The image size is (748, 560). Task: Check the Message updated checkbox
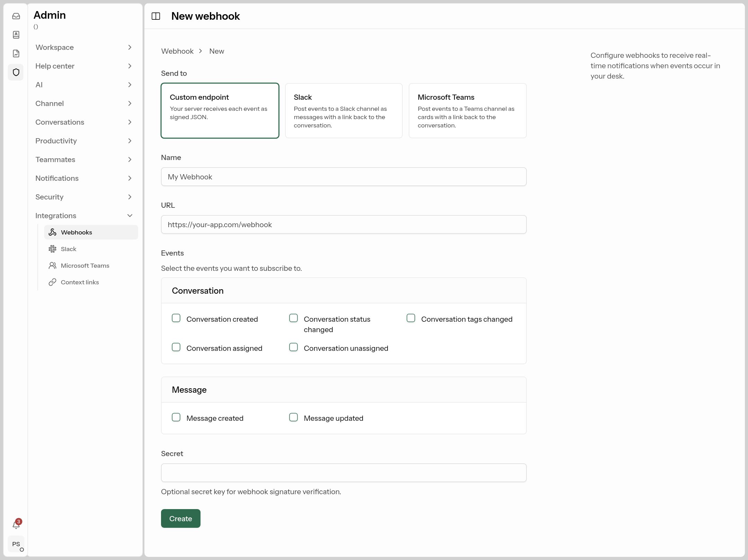293,417
